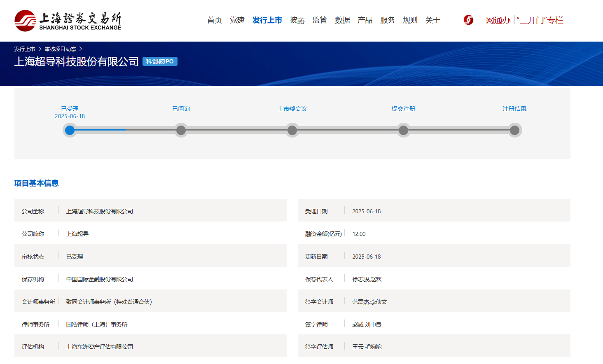
Task: Click the 更新日期 value 2025-06-18
Action: coord(367,257)
